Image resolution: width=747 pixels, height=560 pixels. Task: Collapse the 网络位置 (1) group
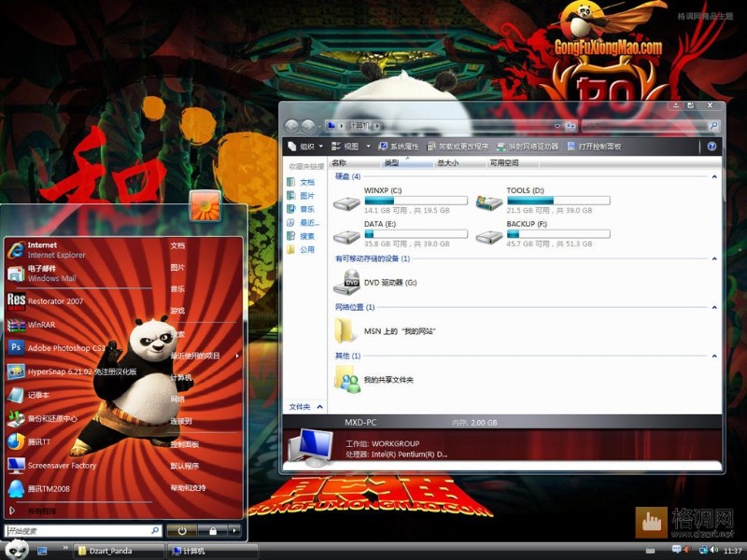click(x=714, y=307)
